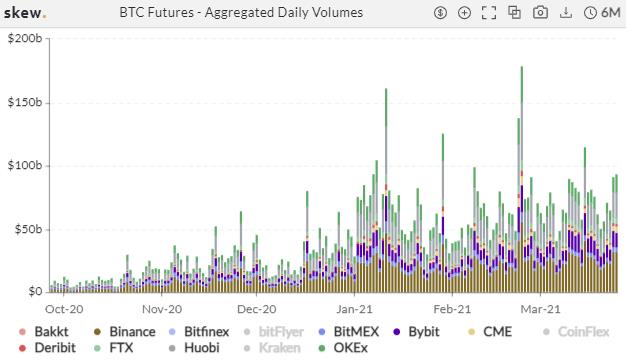Click the late-January spike bar near $125b
The width and height of the screenshot is (626, 363).
(443, 213)
